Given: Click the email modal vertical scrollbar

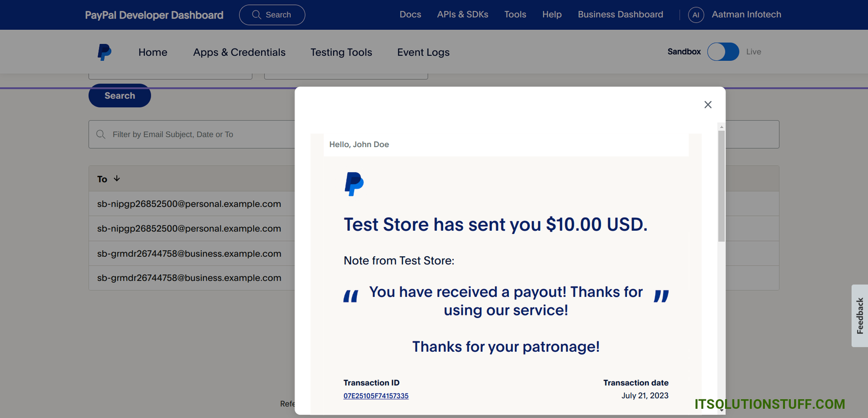Looking at the screenshot, I should click(x=721, y=185).
